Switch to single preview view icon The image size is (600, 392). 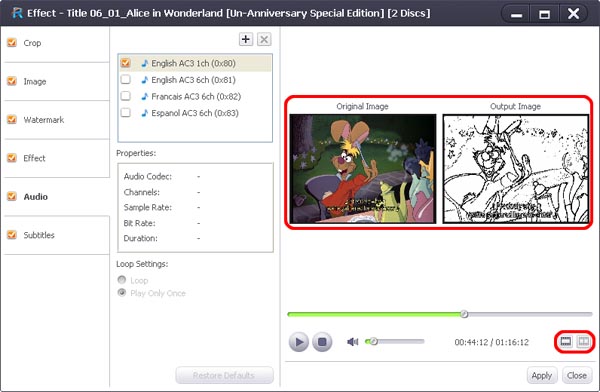tap(566, 341)
